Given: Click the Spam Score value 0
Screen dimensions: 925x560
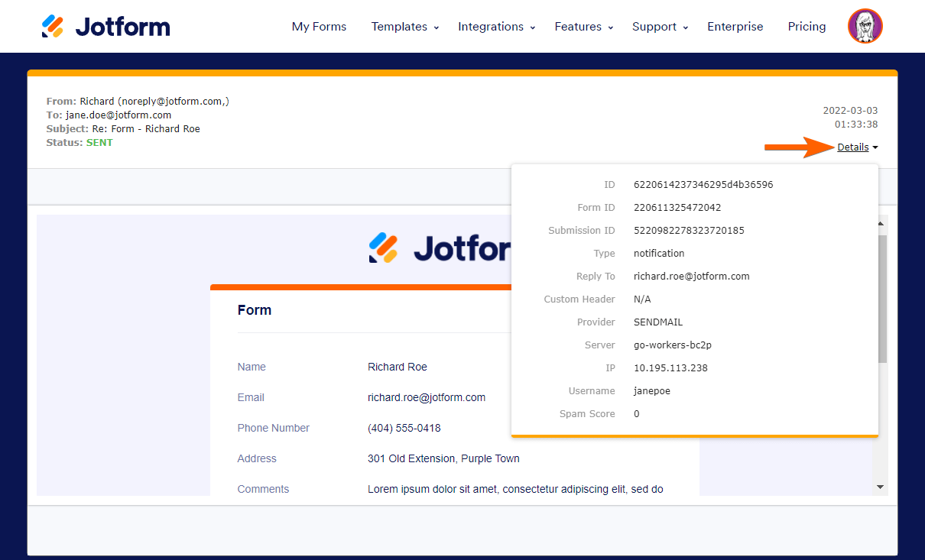Looking at the screenshot, I should [637, 414].
